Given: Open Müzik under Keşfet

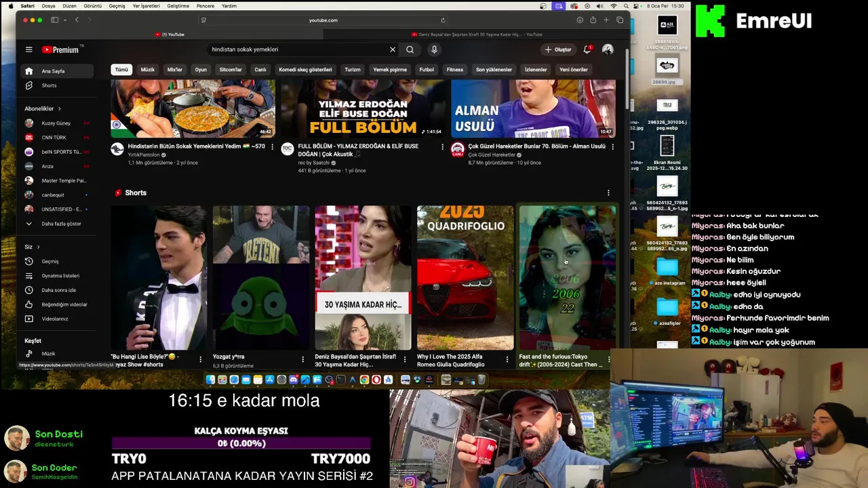Looking at the screenshot, I should point(57,354).
